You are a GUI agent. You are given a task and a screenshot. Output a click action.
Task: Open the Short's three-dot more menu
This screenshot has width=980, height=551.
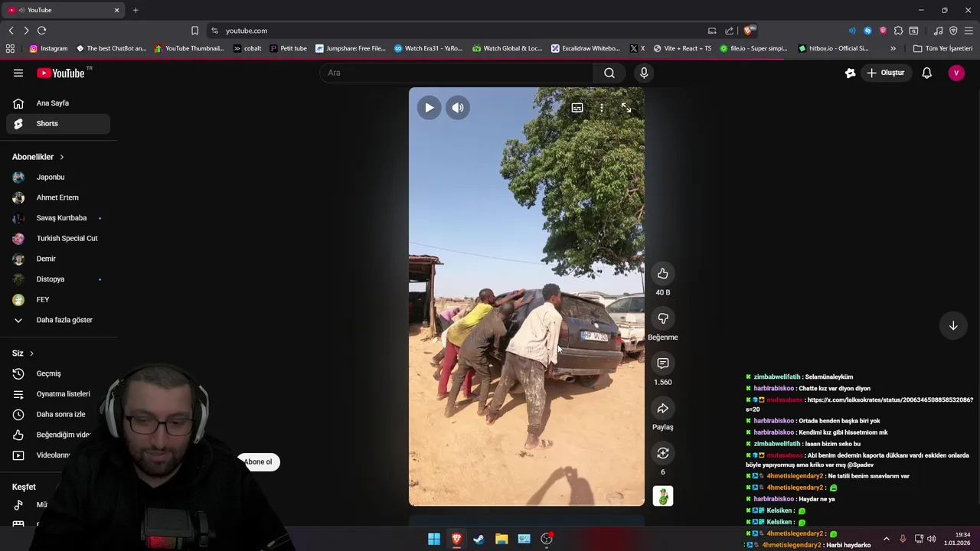[x=602, y=108]
